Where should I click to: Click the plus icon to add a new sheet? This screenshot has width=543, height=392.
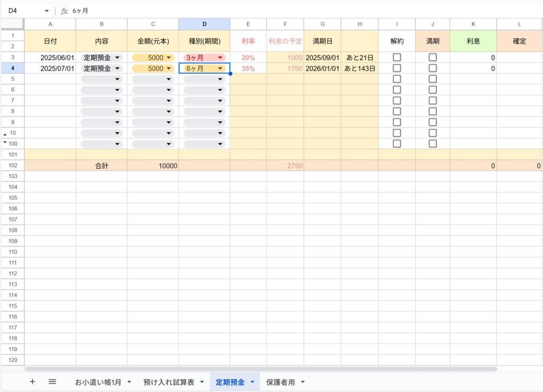tap(32, 381)
